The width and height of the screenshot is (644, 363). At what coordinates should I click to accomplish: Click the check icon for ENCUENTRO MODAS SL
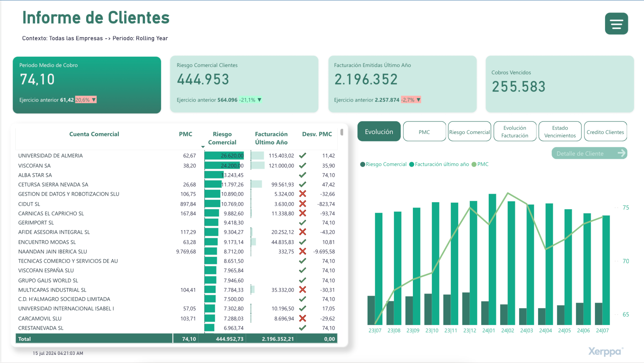click(303, 242)
